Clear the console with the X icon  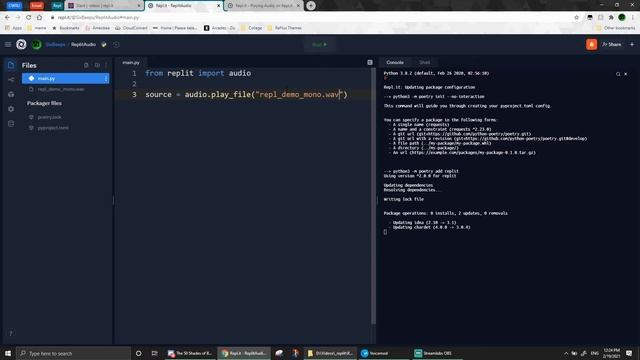coord(626,74)
